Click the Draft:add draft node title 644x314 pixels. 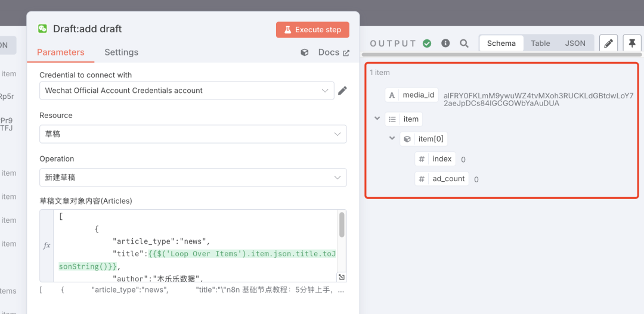click(x=88, y=29)
